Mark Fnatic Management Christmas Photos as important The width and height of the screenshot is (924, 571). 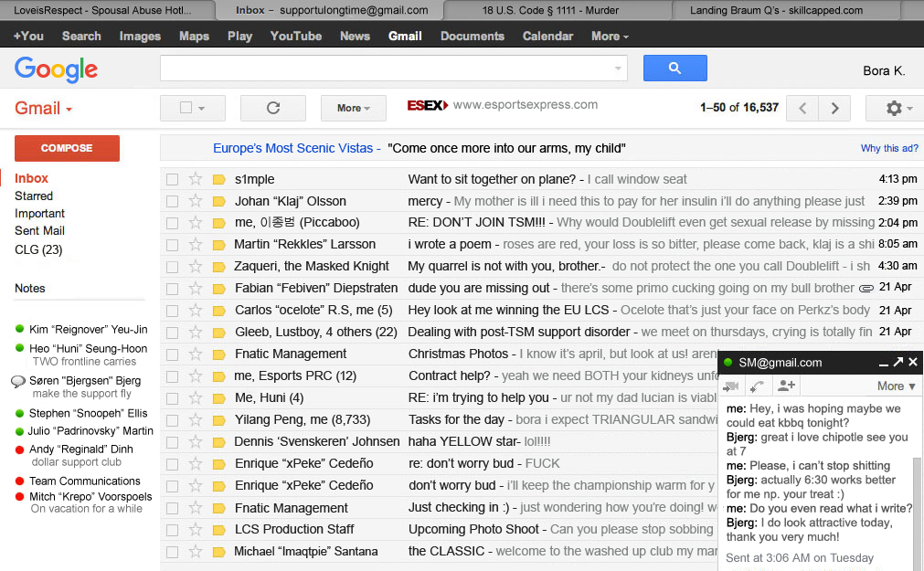click(218, 354)
